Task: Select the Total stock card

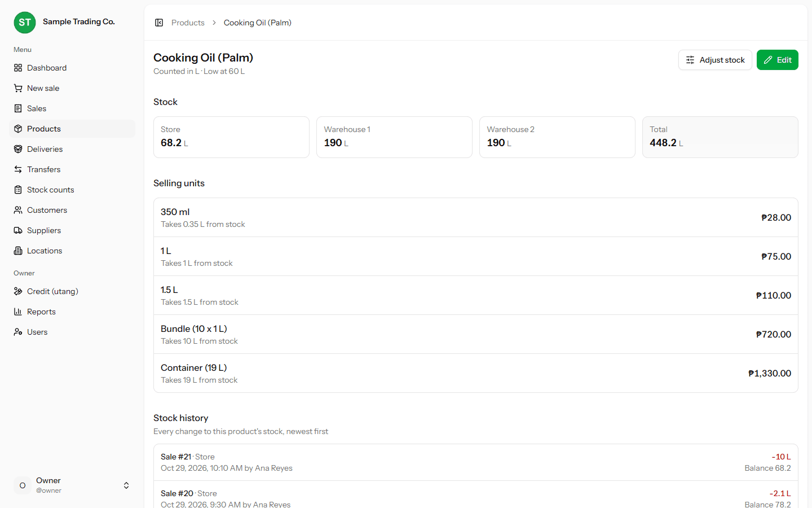Action: [x=720, y=137]
